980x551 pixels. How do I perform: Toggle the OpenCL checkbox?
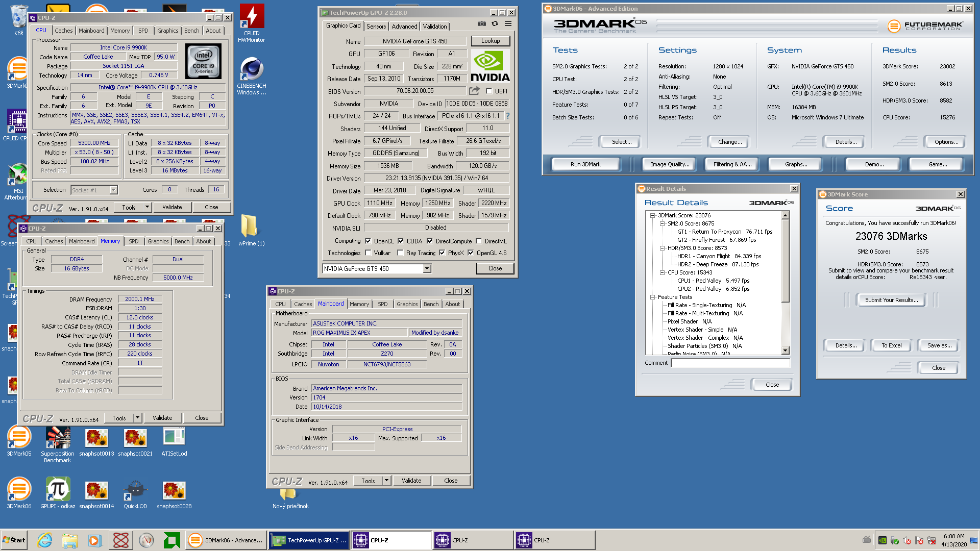tap(367, 241)
